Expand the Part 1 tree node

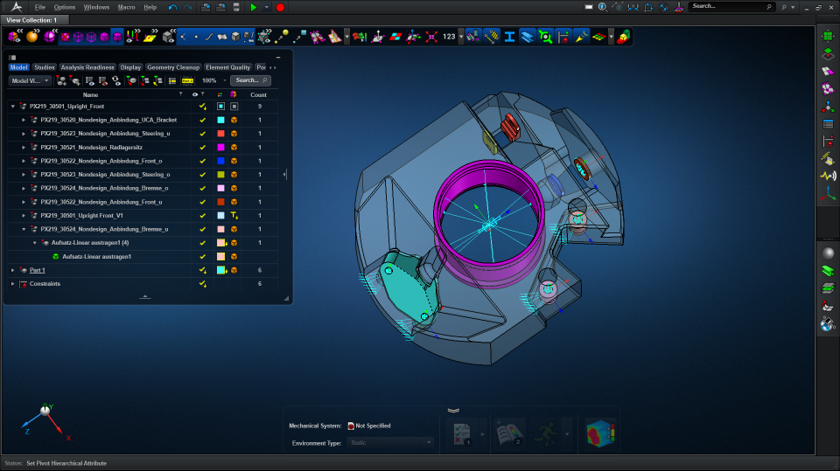[x=13, y=270]
